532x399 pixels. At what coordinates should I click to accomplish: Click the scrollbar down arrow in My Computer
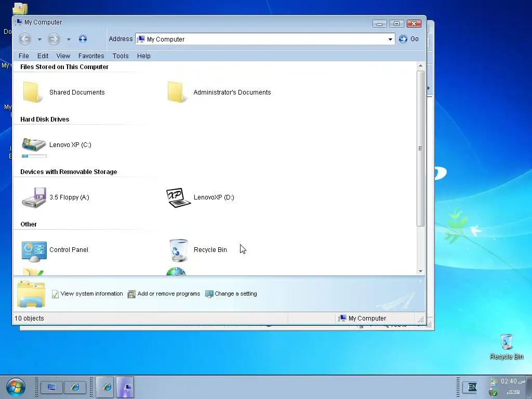click(421, 271)
